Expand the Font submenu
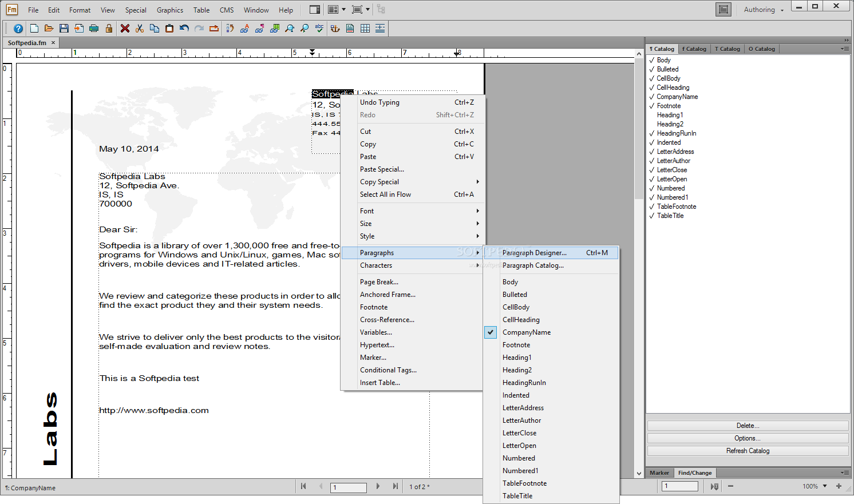This screenshot has width=854, height=504. pyautogui.click(x=413, y=211)
